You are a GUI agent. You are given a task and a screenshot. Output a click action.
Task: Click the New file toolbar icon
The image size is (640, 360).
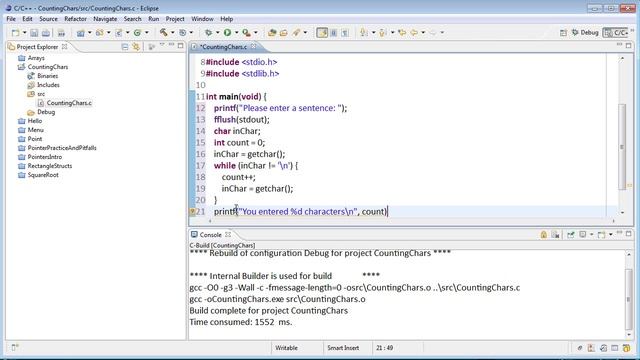click(16, 33)
